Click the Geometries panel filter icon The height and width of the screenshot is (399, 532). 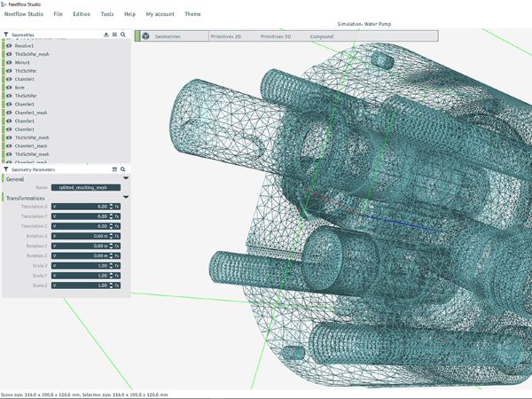(6, 35)
